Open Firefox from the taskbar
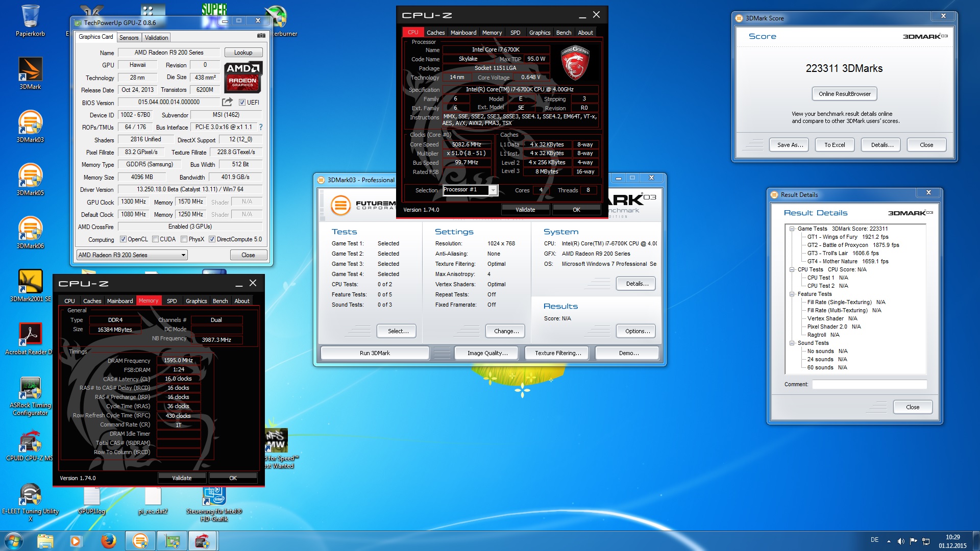Viewport: 980px width, 551px height. (108, 541)
